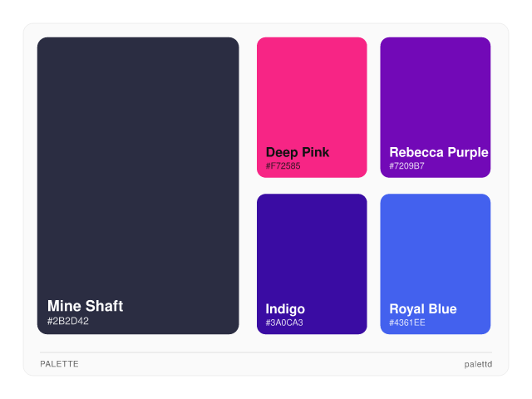The width and height of the screenshot is (532, 399).
Task: Select the #7209B7 hex code
Action: [x=406, y=166]
